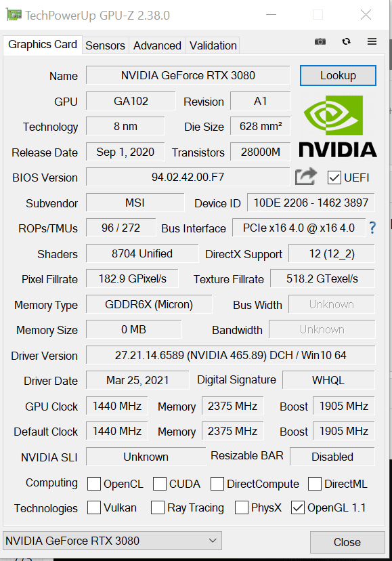Switch to the Sensors tab
This screenshot has height=561, width=392.
point(105,45)
